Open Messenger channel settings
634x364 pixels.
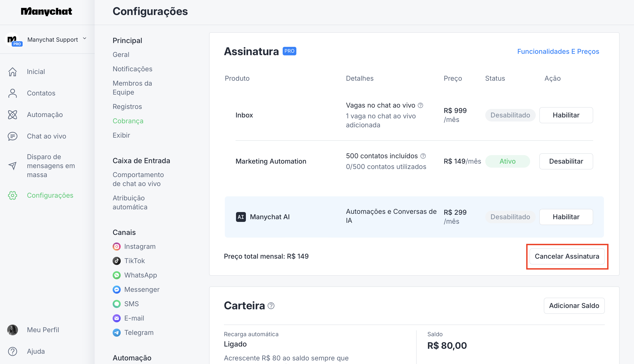tap(142, 290)
